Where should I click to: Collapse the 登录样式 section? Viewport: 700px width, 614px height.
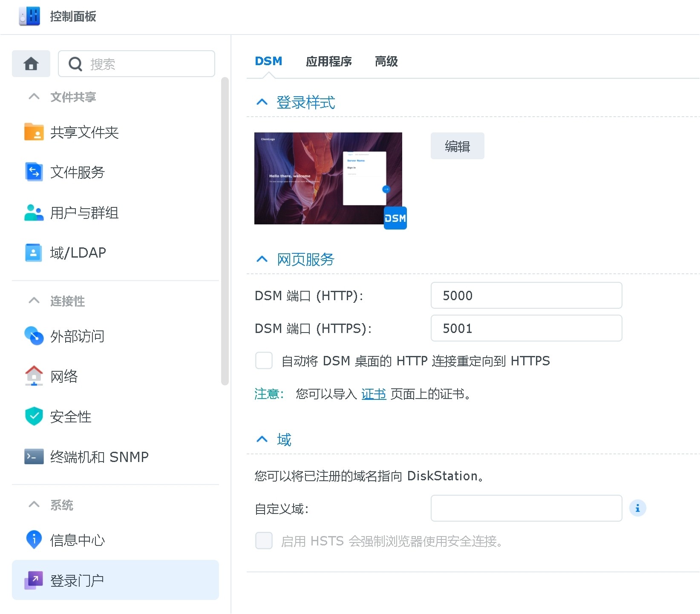click(262, 102)
